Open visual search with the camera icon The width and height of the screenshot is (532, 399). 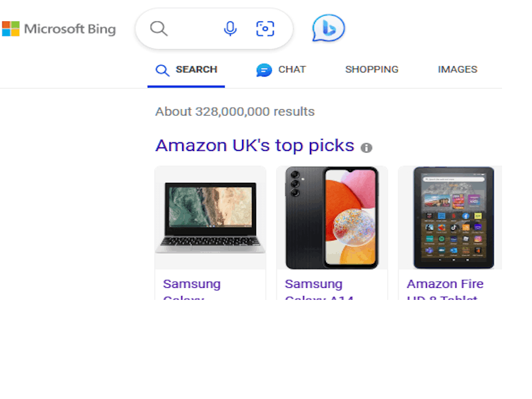pos(265,29)
